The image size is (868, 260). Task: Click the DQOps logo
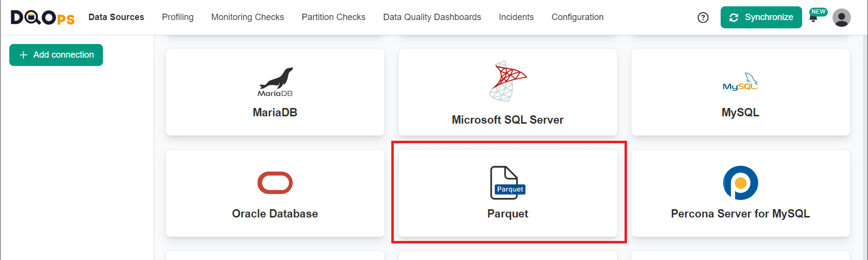[x=43, y=18]
